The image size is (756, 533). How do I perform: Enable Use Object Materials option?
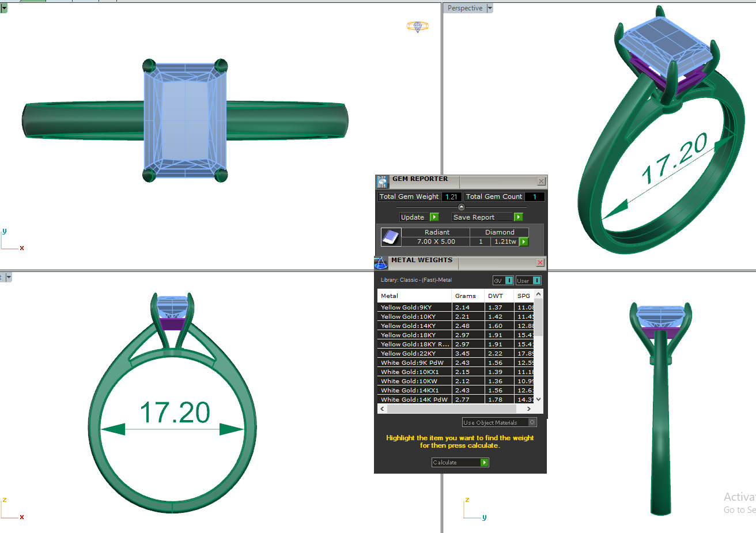(532, 422)
